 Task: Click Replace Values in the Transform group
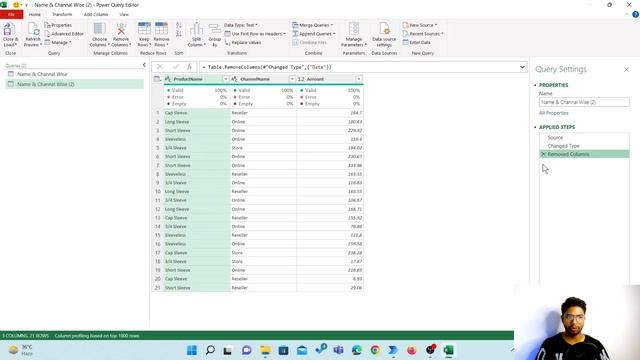point(243,42)
